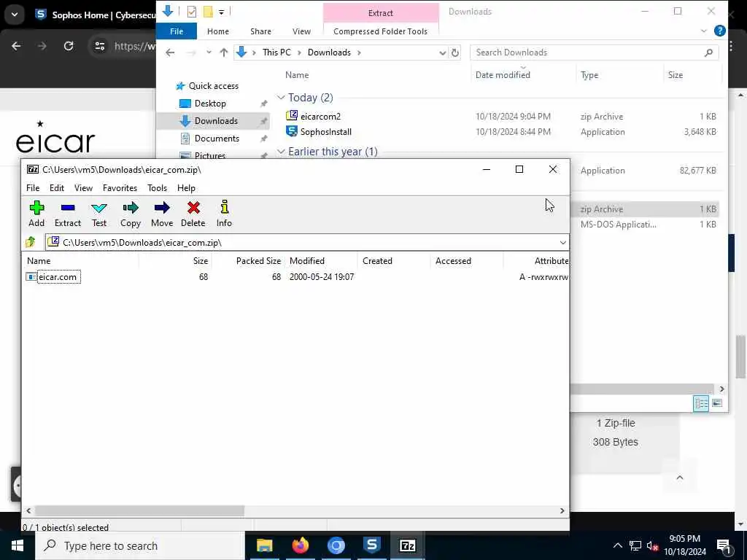
Task: Open Firefox from the taskbar
Action: pos(300,545)
